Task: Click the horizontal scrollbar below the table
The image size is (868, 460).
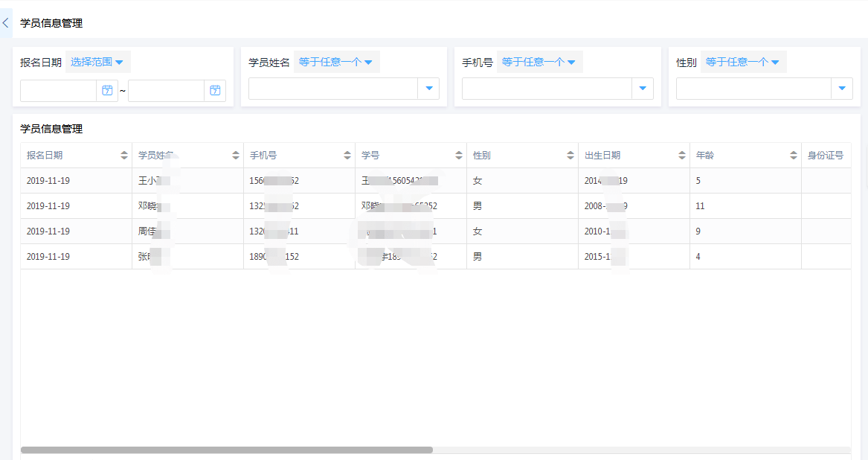Action: pos(223,450)
